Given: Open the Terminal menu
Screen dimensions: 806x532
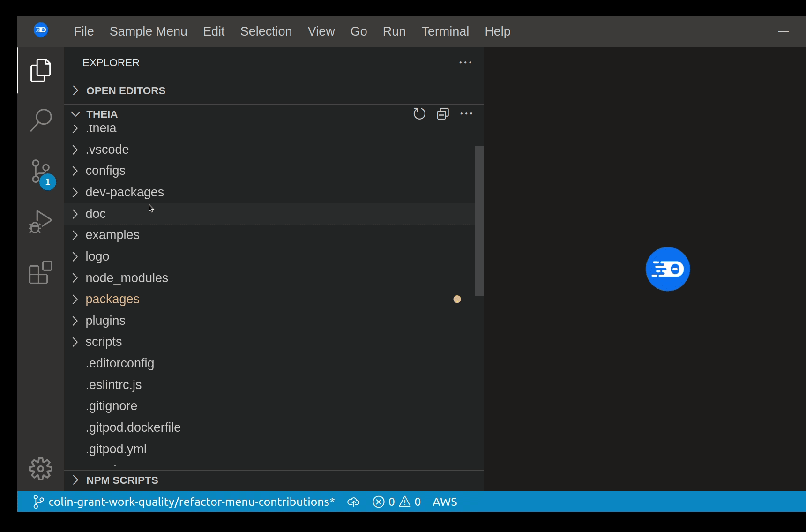Looking at the screenshot, I should [x=445, y=31].
